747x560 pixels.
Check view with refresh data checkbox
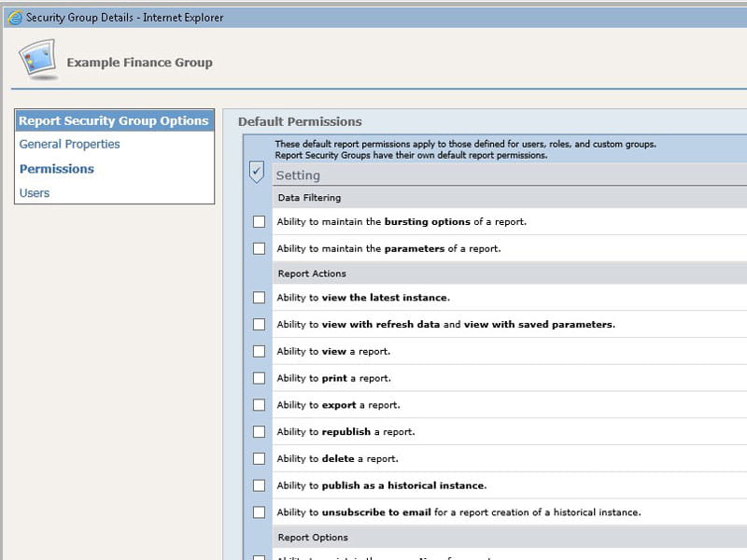point(260,324)
